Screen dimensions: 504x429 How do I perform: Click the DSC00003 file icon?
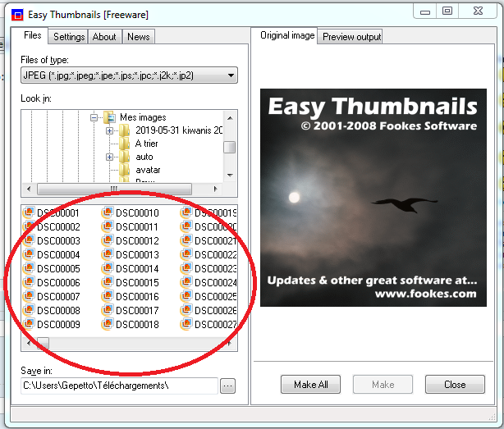click(x=28, y=240)
